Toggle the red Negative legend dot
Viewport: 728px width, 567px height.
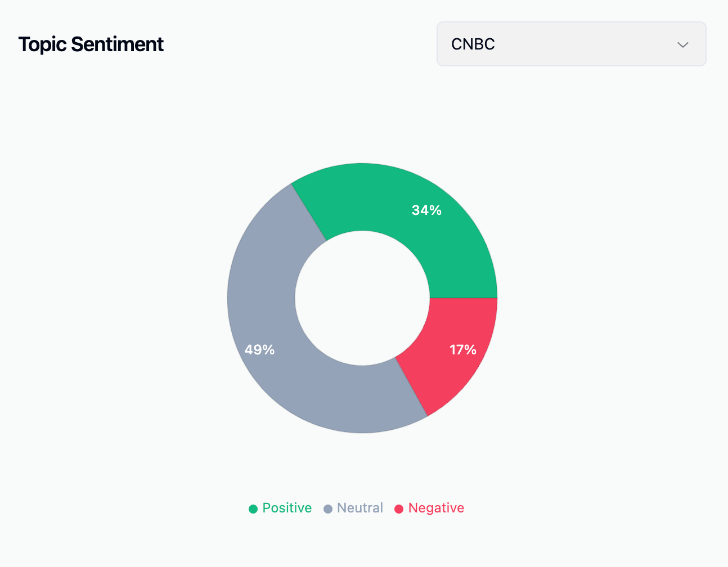pyautogui.click(x=399, y=509)
